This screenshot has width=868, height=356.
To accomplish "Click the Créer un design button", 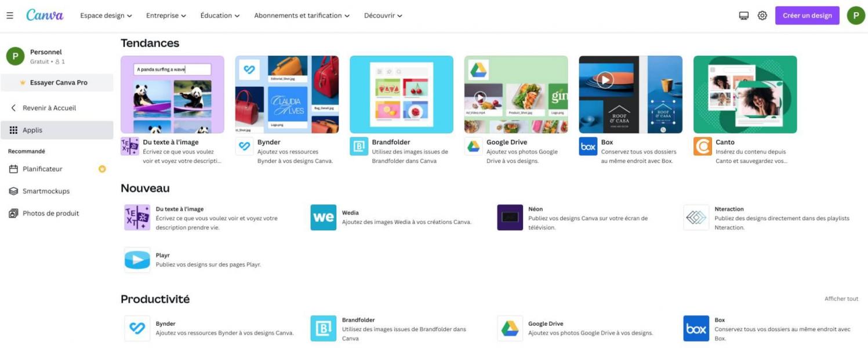I will pyautogui.click(x=807, y=16).
